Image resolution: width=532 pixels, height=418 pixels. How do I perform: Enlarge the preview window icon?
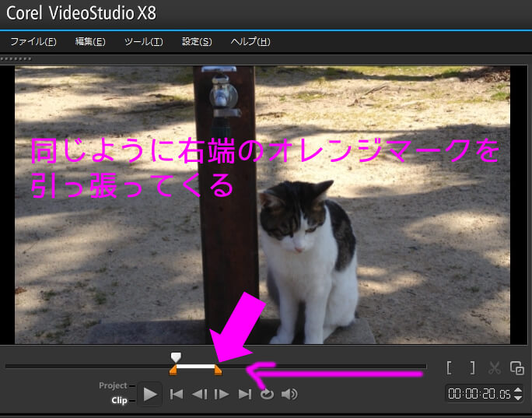(517, 367)
